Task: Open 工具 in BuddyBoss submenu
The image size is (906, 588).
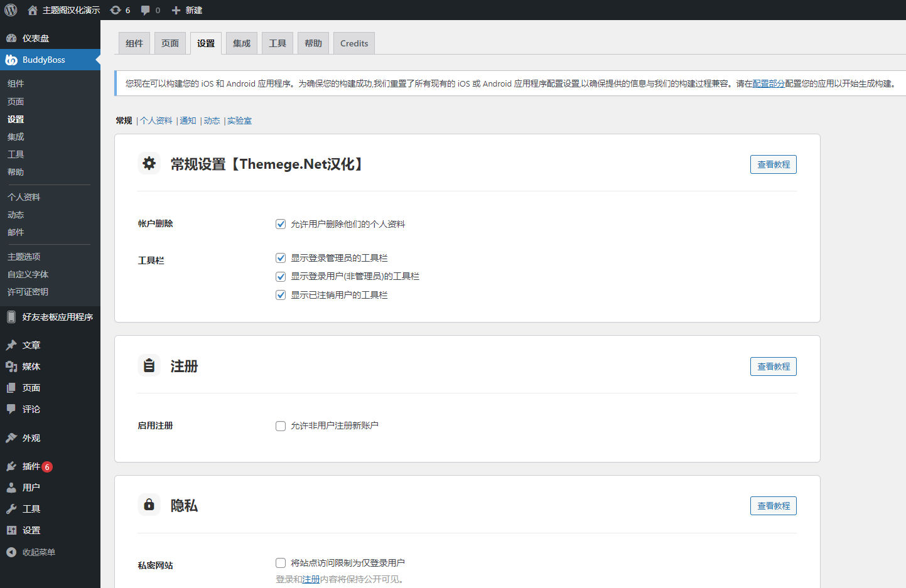Action: point(16,154)
